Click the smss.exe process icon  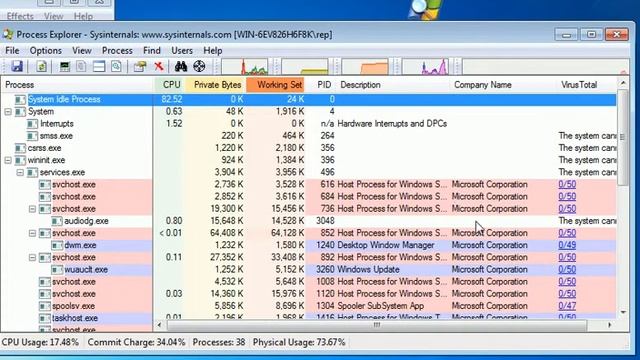coord(32,136)
